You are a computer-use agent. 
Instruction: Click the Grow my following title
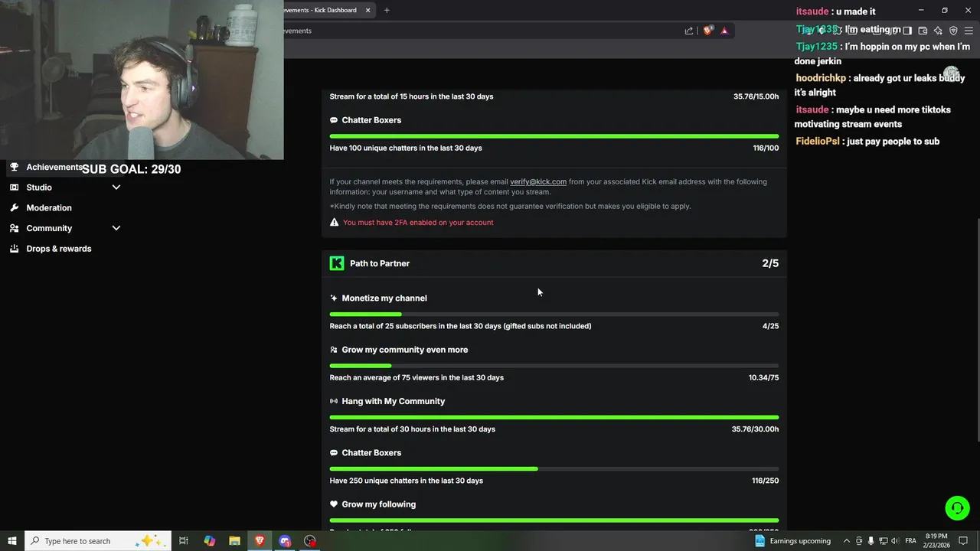point(379,504)
